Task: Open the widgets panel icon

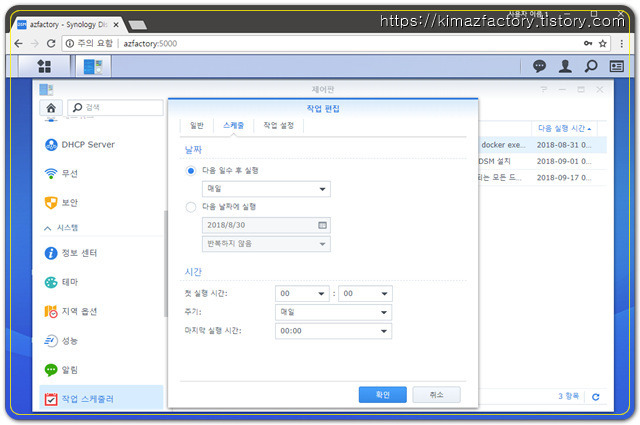Action: point(616,66)
